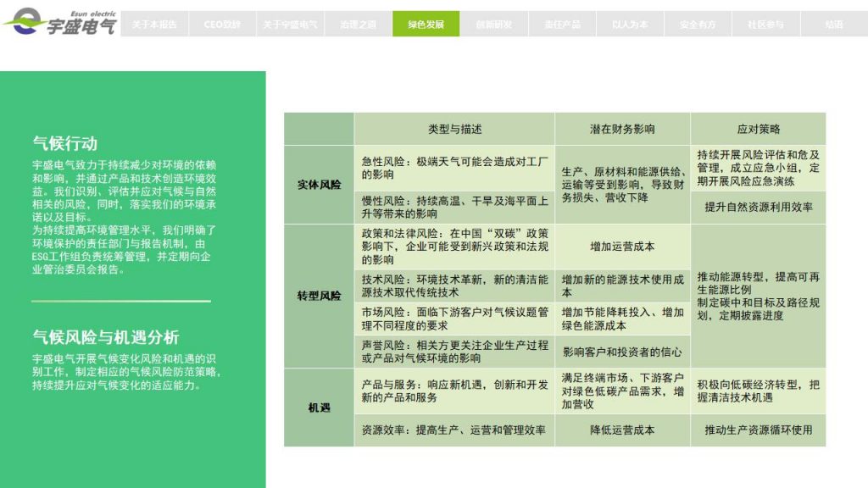This screenshot has width=868, height=488.
Task: Click the active 绿色发展 tab
Action: (426, 24)
